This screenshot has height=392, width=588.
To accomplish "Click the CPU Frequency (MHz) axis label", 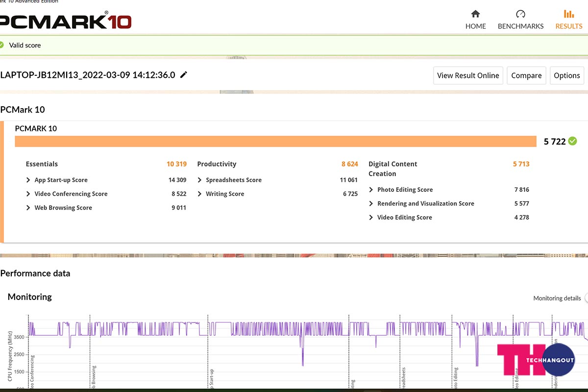I will 10,356.
